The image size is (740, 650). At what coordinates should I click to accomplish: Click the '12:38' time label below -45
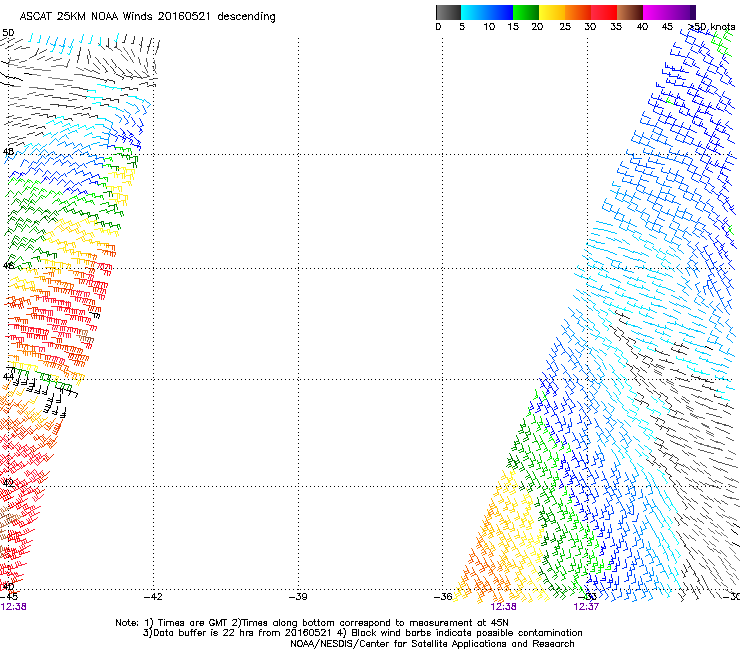click(x=13, y=607)
